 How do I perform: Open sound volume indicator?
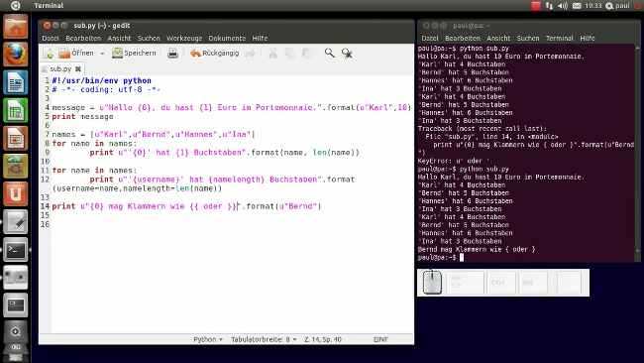coord(563,5)
